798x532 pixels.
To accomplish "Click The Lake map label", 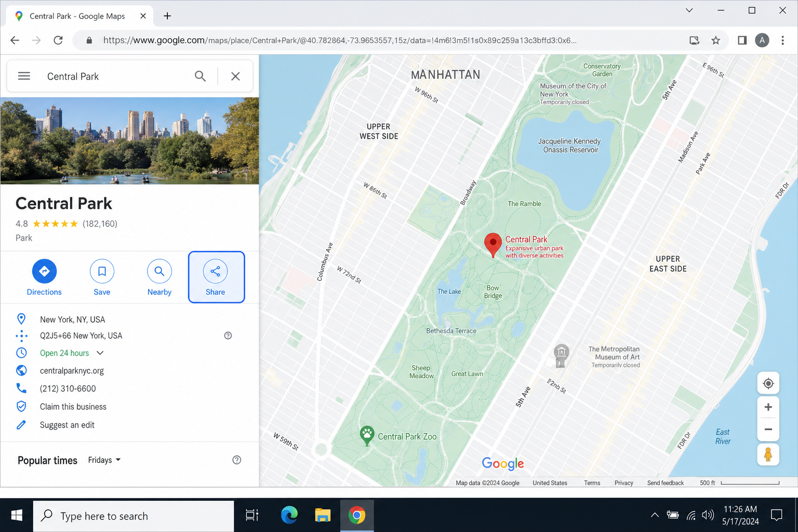I will [x=449, y=291].
